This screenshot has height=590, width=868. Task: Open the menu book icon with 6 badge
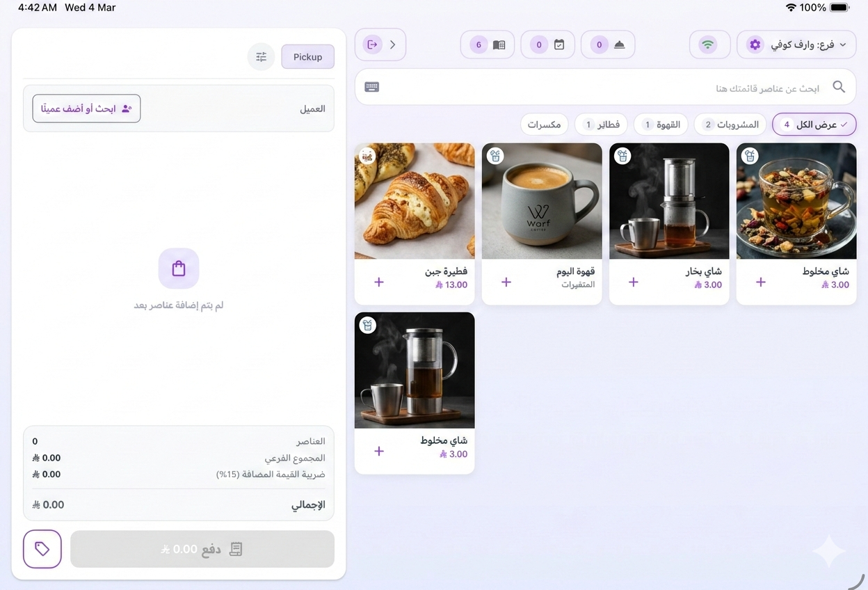click(x=488, y=45)
